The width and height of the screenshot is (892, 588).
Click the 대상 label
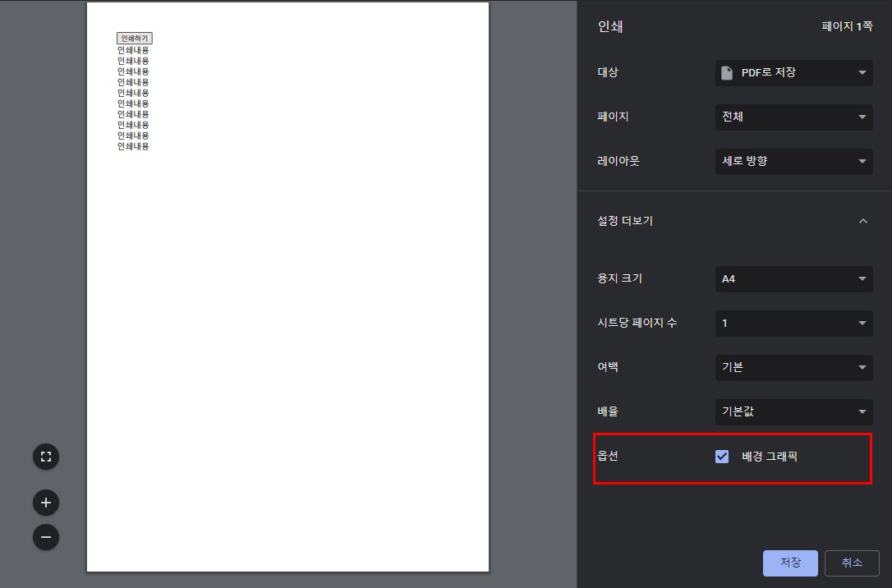[608, 72]
